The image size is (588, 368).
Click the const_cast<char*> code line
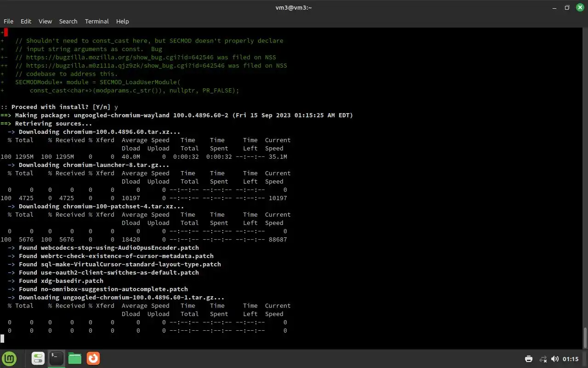click(x=120, y=91)
